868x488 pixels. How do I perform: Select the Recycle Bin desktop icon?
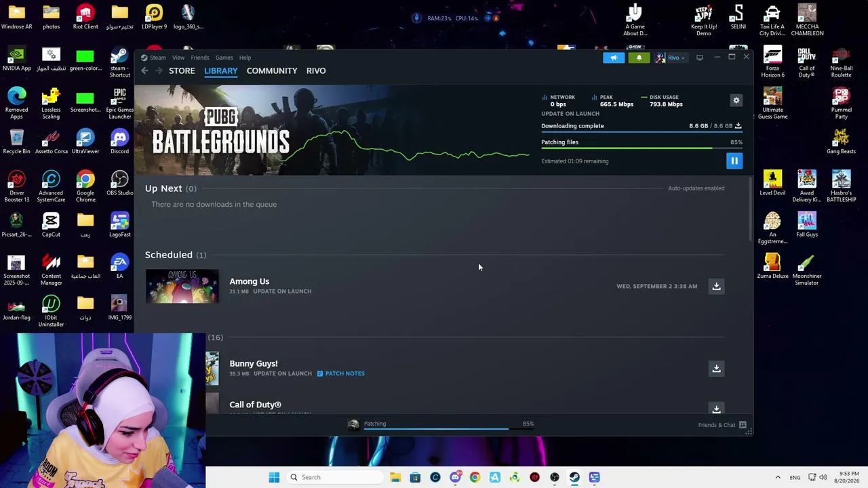[x=16, y=142]
